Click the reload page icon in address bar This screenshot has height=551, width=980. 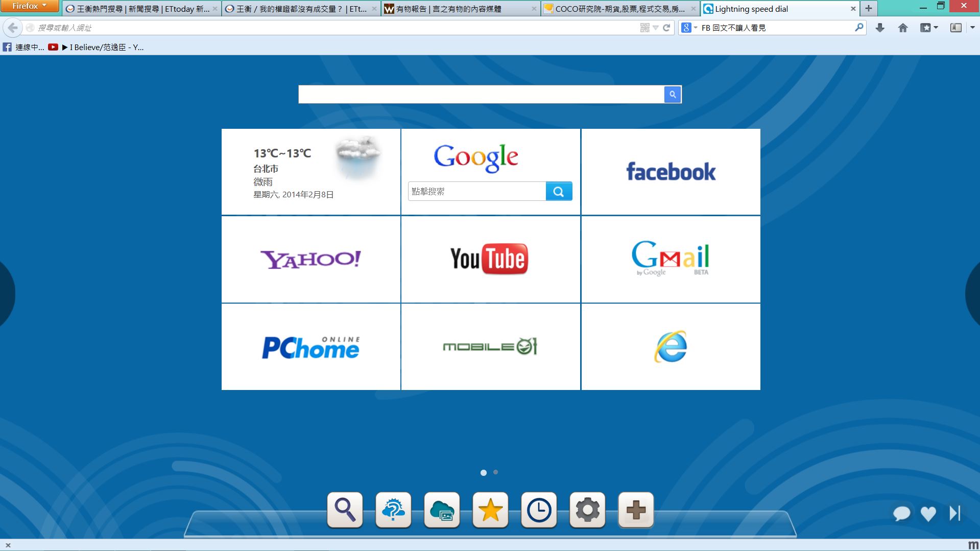(666, 28)
